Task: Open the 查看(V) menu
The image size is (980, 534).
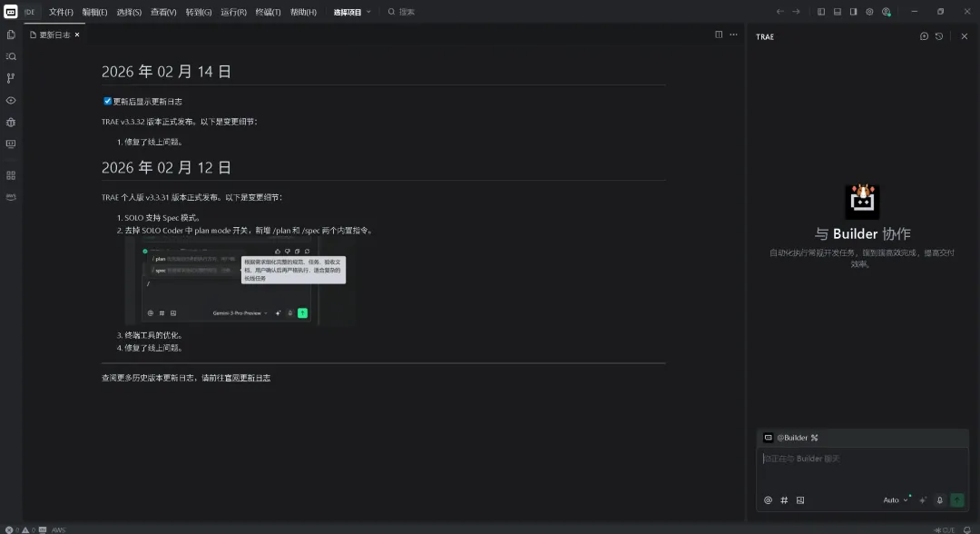Action: [163, 12]
